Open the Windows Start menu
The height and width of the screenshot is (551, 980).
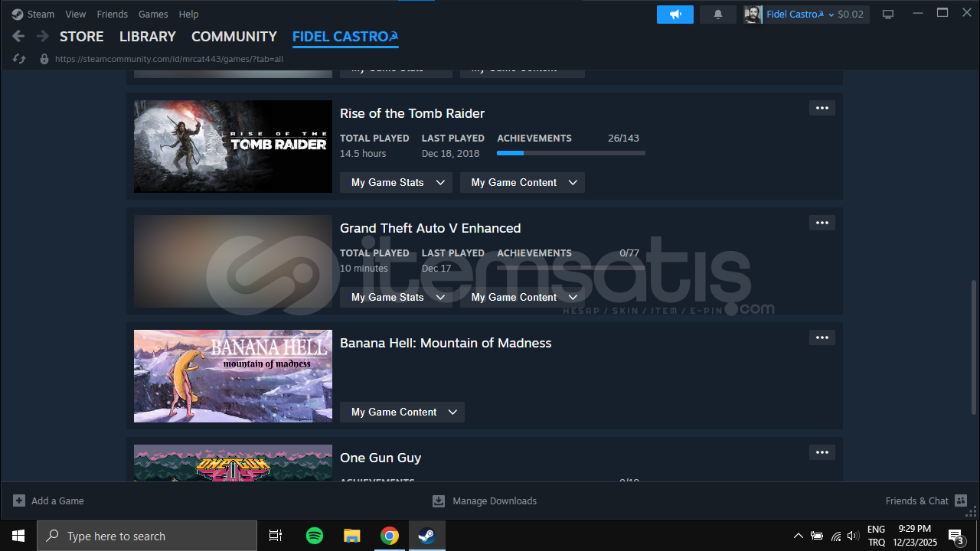click(18, 536)
